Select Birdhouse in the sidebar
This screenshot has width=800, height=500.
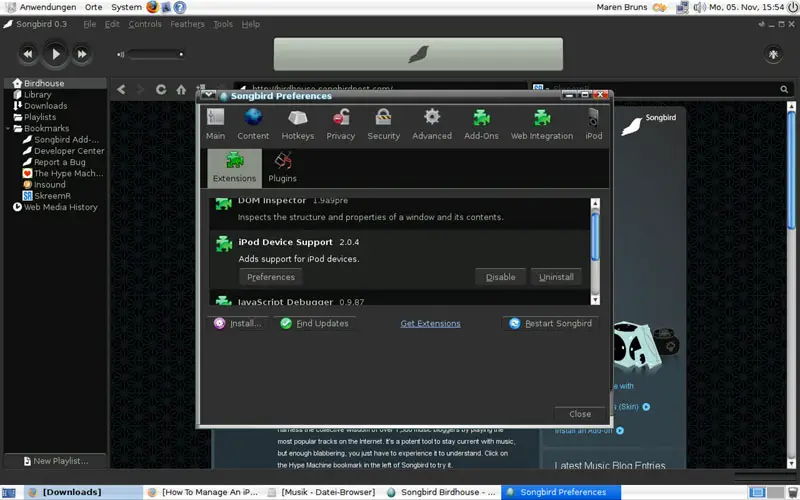point(55,83)
